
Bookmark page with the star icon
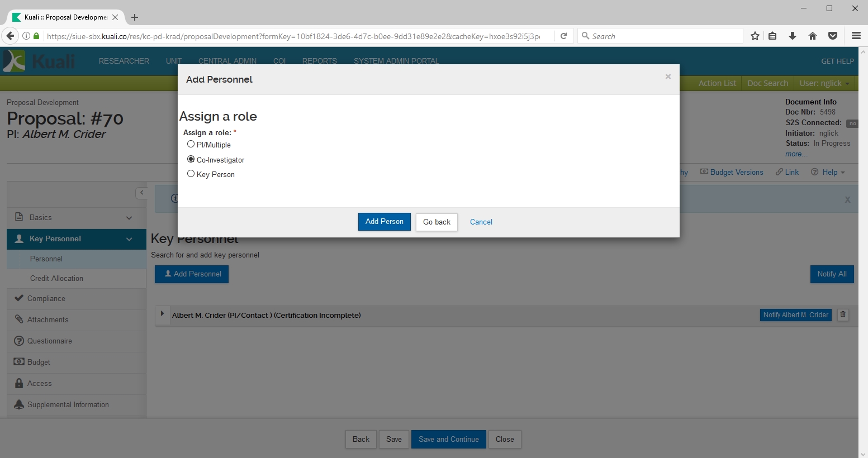click(x=755, y=36)
